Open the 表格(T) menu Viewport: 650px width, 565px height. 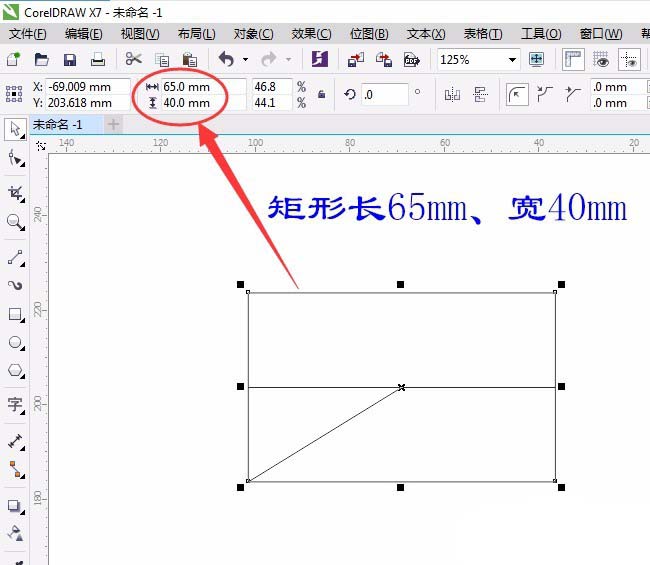tap(483, 34)
